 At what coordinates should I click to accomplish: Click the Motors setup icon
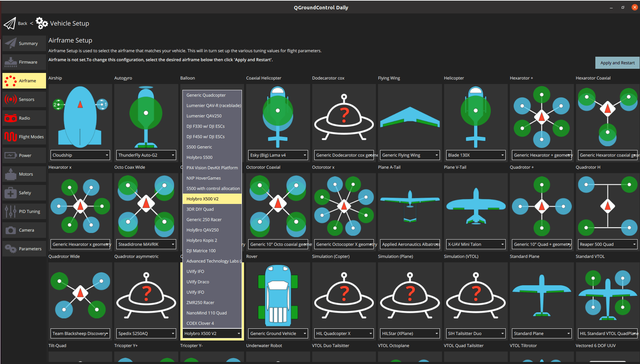pos(11,174)
